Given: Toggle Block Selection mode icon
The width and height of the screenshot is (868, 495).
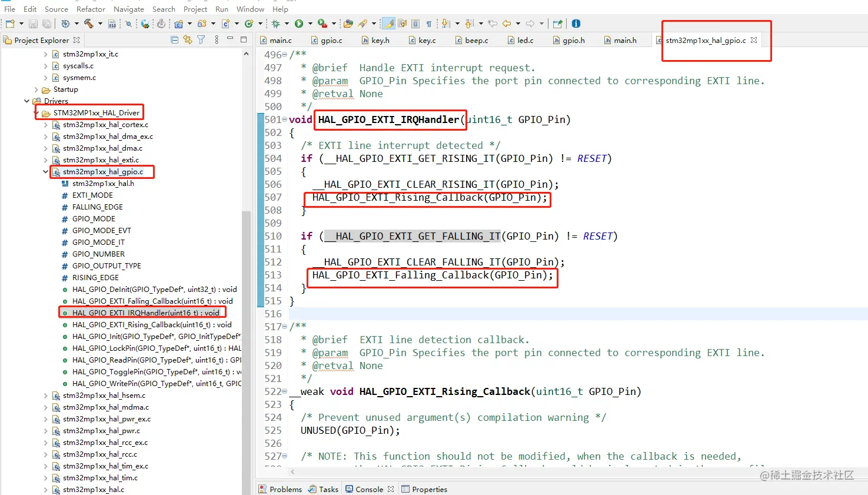Looking at the screenshot, I should point(415,24).
